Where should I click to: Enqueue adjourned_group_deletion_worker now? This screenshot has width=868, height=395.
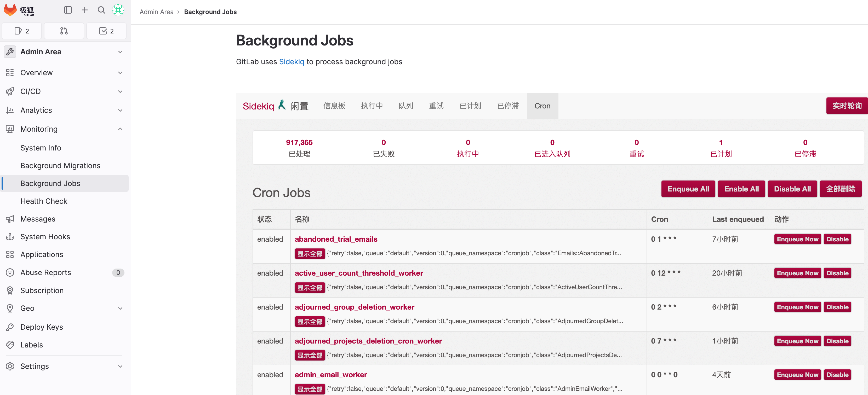click(797, 307)
